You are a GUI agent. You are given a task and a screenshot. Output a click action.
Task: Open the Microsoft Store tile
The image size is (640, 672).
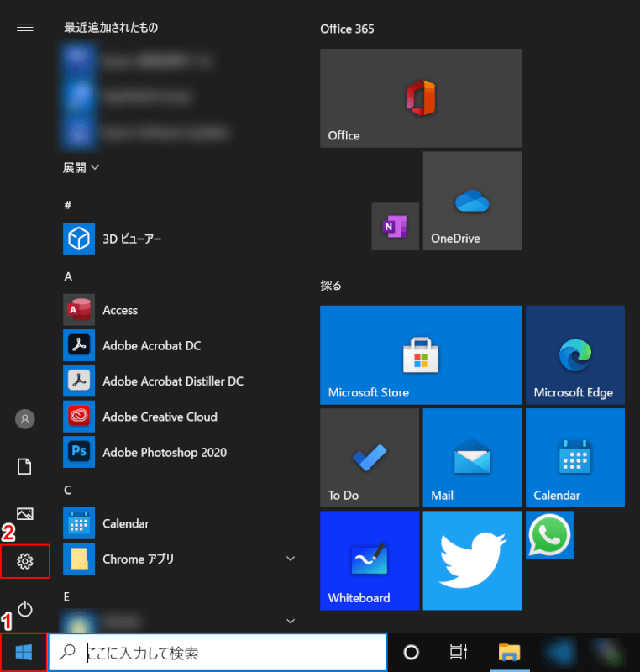(421, 355)
